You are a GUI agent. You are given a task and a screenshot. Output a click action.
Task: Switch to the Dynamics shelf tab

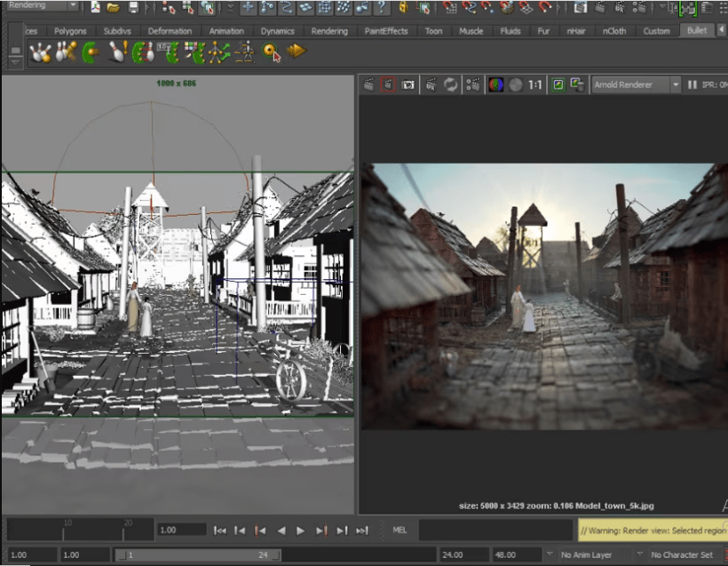pos(277,31)
